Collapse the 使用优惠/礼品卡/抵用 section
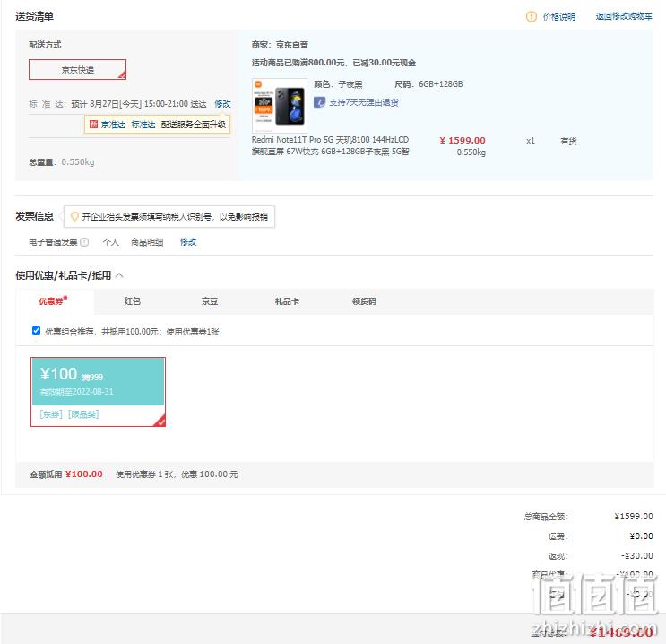The height and width of the screenshot is (644, 666). 119,275
